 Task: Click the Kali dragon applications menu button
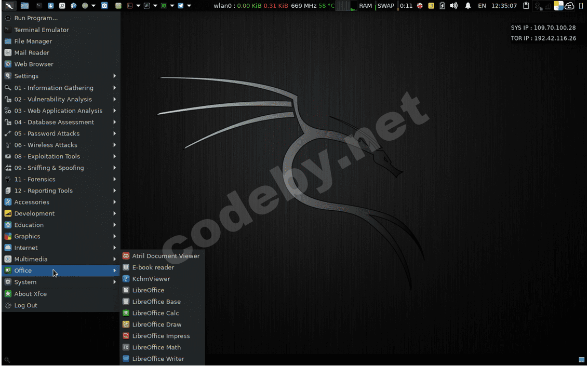pyautogui.click(x=9, y=6)
